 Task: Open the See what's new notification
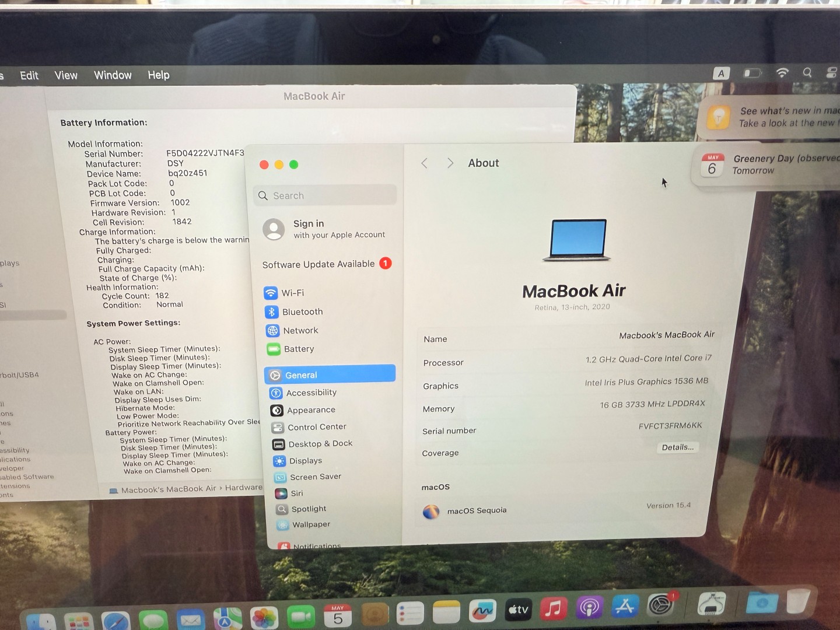[770, 117]
